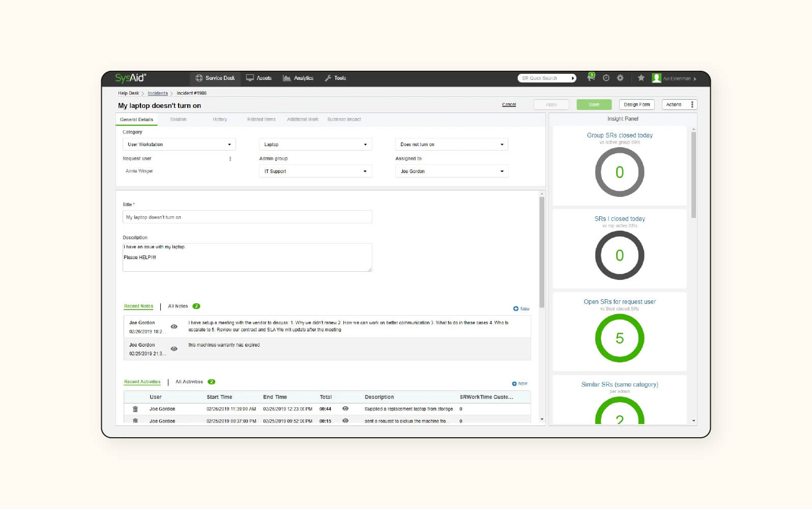Open the User Workstation category dropdown
This screenshot has height=509, width=812.
pyautogui.click(x=179, y=145)
